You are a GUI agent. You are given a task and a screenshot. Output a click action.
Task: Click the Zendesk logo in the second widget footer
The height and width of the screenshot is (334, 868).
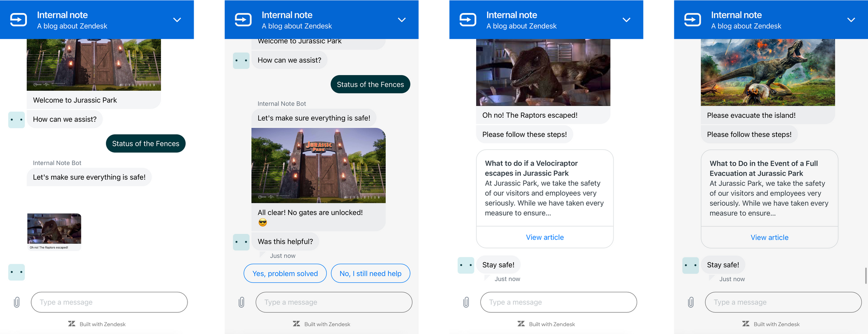296,324
